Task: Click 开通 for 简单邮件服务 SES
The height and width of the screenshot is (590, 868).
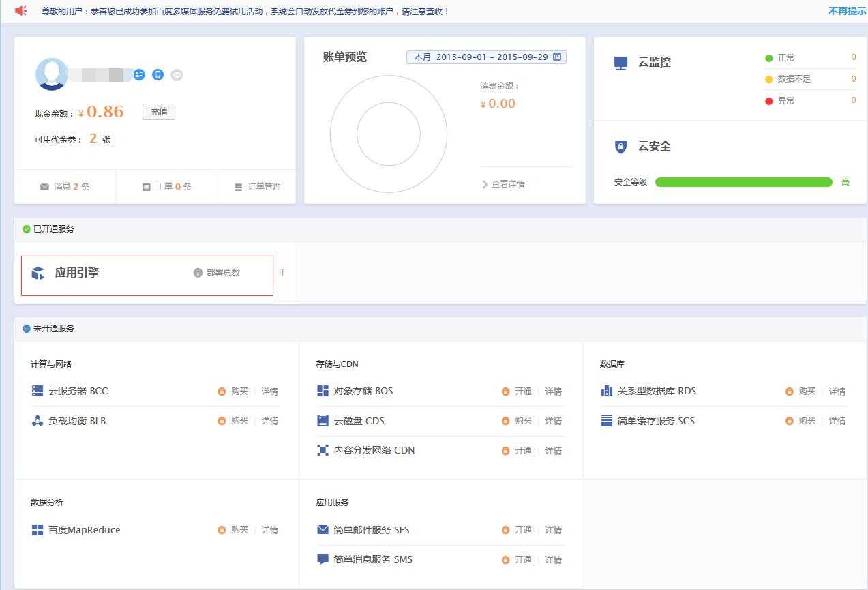Action: (523, 530)
